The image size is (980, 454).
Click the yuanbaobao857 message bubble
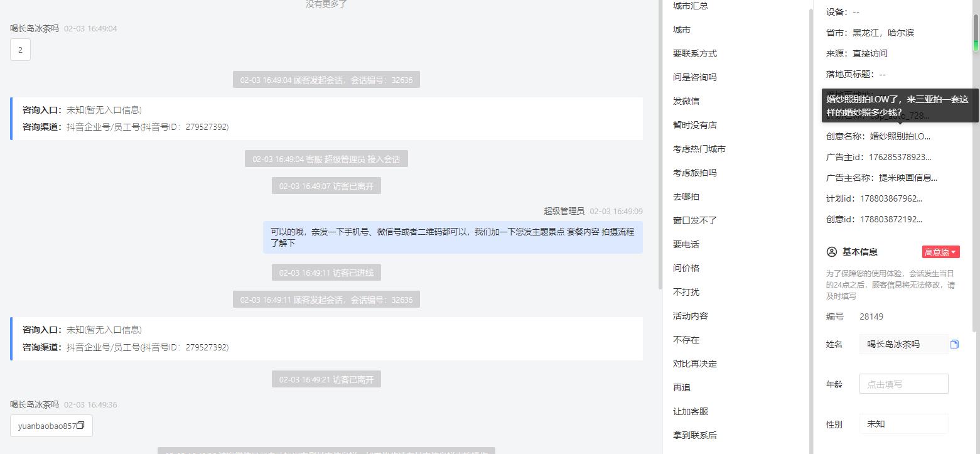51,426
